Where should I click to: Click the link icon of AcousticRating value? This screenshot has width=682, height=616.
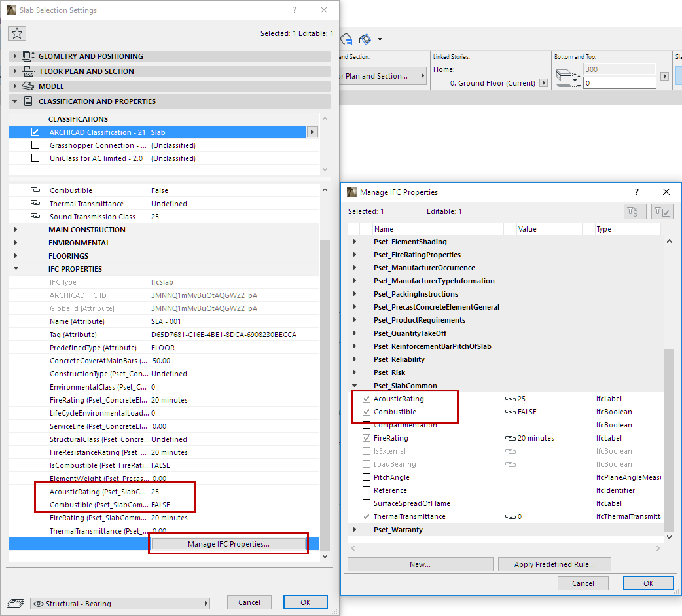[x=511, y=399]
